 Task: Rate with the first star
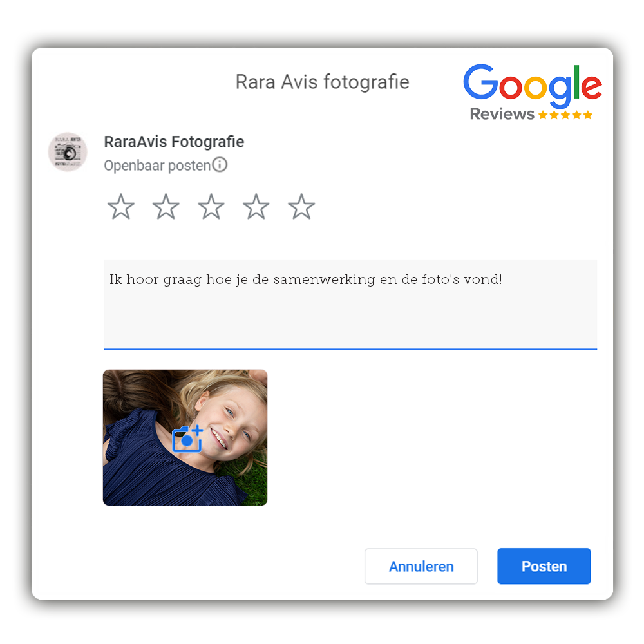tap(121, 206)
